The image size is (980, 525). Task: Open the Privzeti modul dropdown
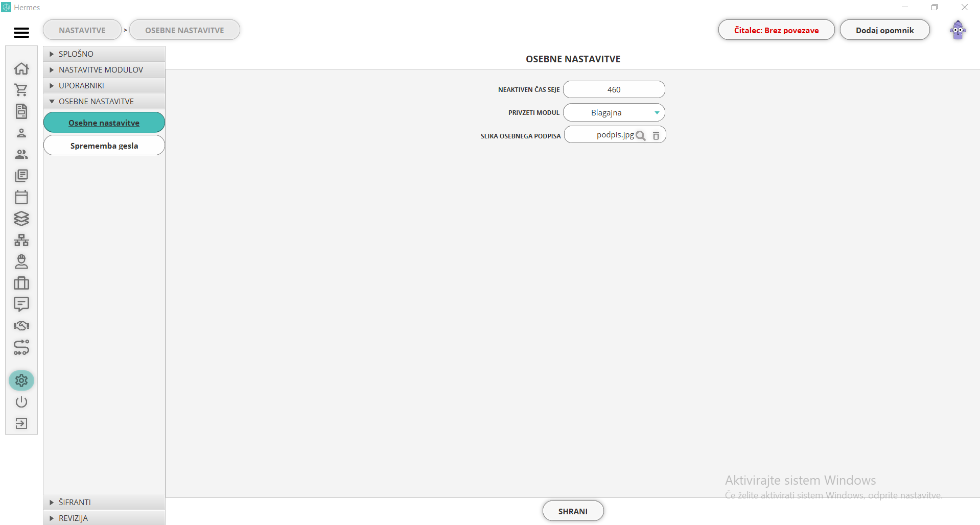coord(614,112)
